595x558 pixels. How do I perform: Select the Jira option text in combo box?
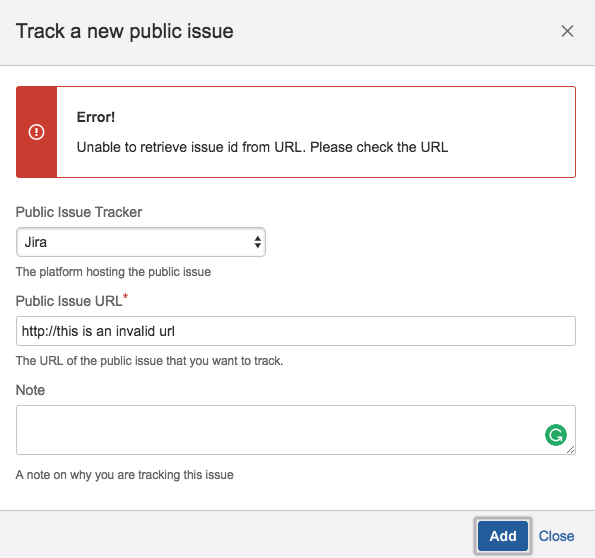pyautogui.click(x=35, y=242)
